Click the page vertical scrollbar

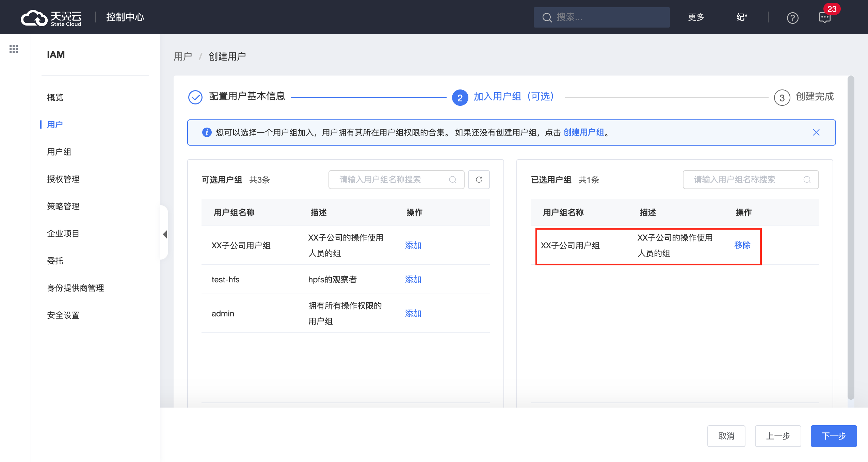851,237
